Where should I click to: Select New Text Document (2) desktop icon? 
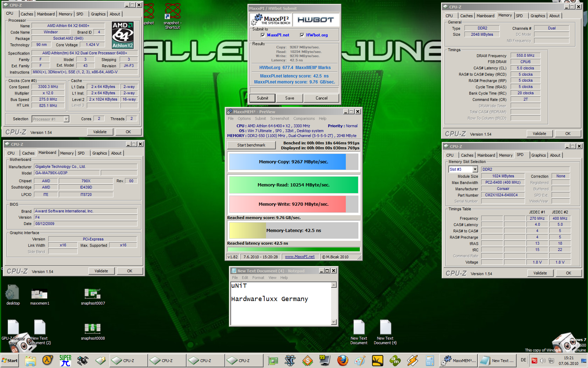[39, 332]
